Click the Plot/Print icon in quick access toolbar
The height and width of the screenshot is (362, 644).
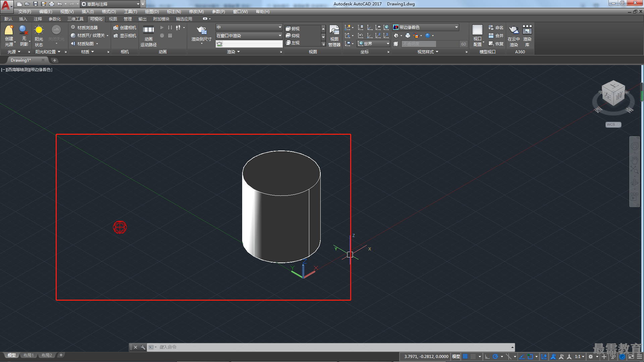point(52,4)
